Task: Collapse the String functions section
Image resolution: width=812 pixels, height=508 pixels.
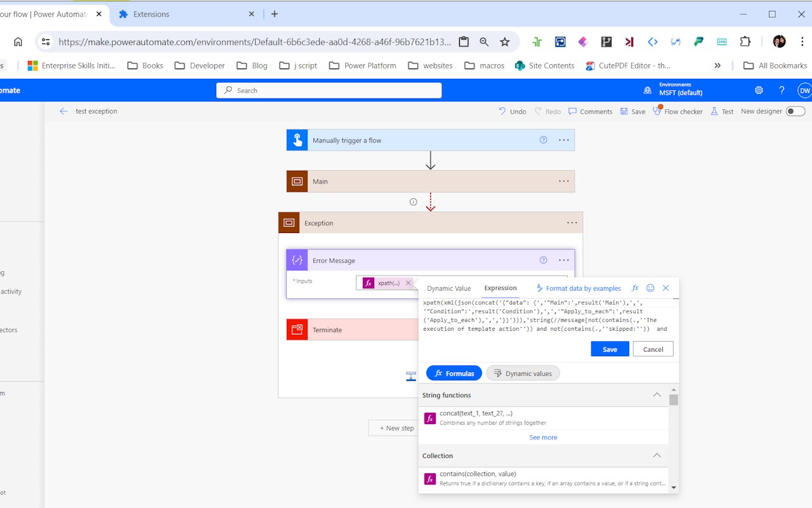Action: (657, 395)
